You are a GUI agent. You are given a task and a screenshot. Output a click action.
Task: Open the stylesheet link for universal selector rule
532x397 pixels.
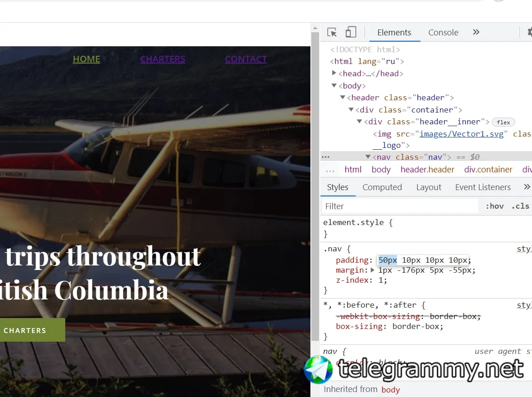(524, 305)
